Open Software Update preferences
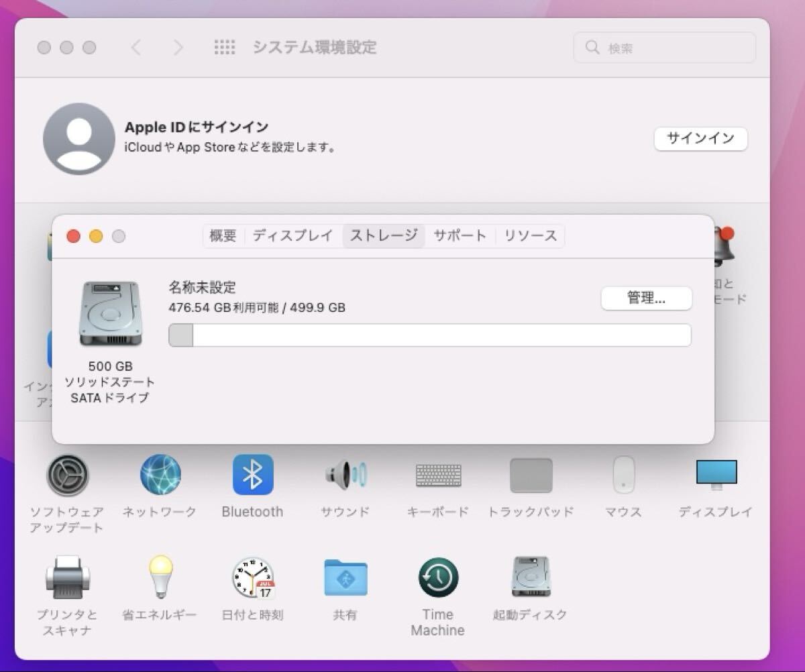This screenshot has height=672, width=805. point(67,475)
